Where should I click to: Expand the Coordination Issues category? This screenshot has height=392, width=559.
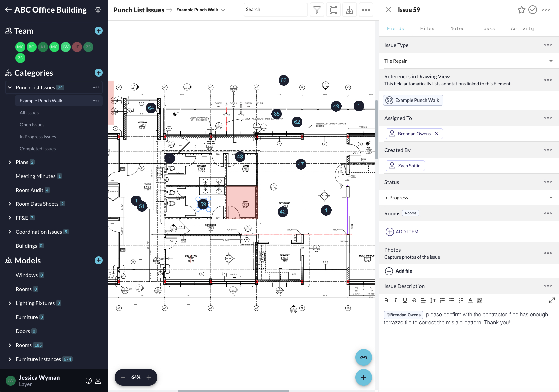click(10, 232)
